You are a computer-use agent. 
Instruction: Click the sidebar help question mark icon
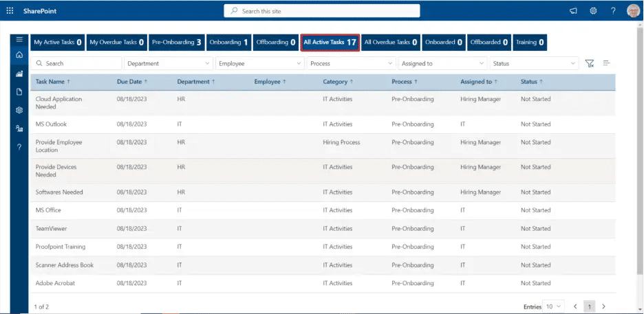click(x=19, y=147)
